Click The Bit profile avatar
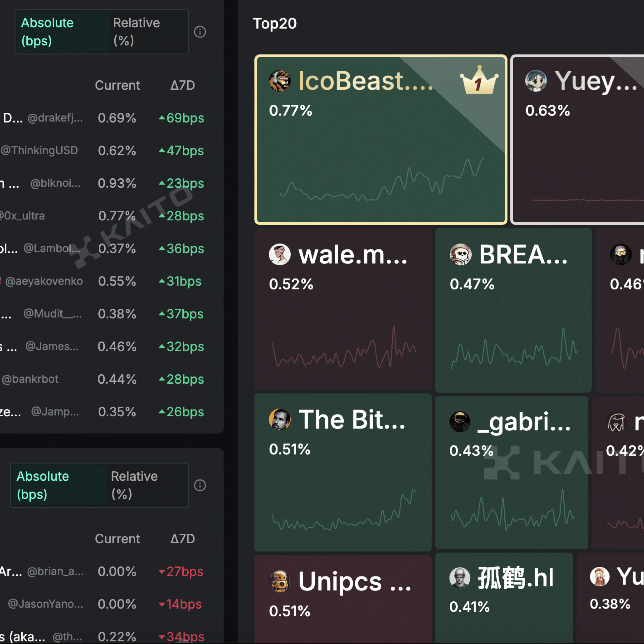Viewport: 644px width, 644px height. [280, 420]
